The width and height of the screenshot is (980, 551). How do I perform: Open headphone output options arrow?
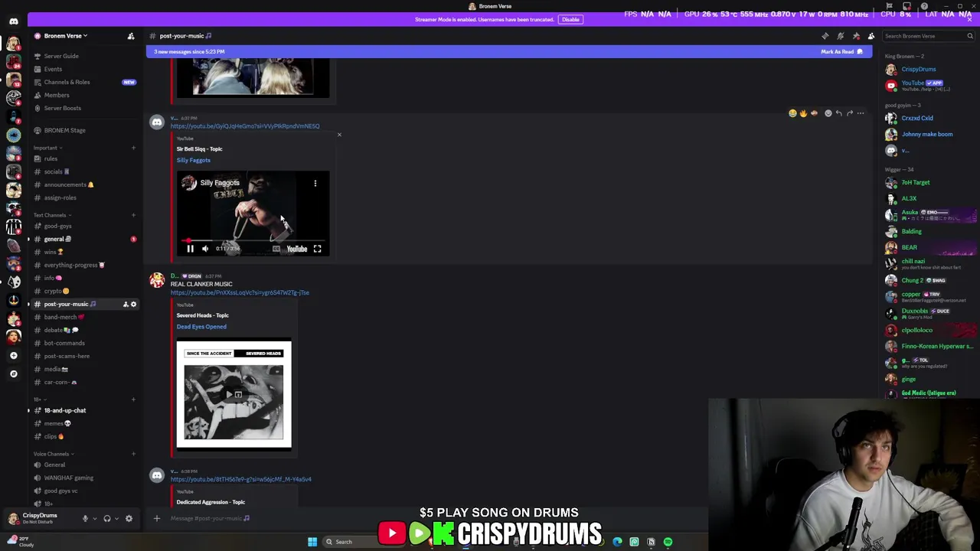(117, 519)
